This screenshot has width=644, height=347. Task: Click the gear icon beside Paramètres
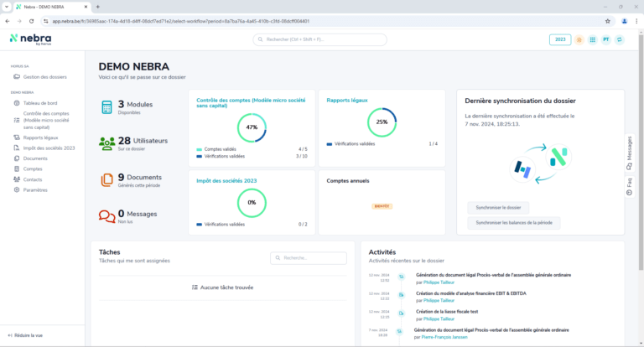click(x=17, y=189)
